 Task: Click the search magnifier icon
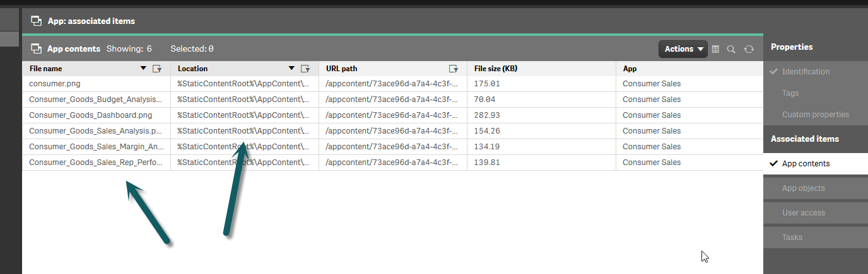pyautogui.click(x=731, y=49)
